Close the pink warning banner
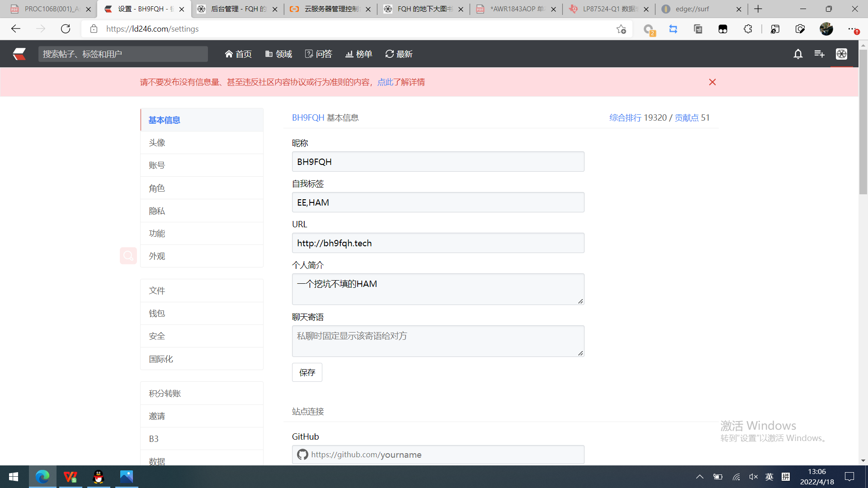868x488 pixels. tap(712, 82)
